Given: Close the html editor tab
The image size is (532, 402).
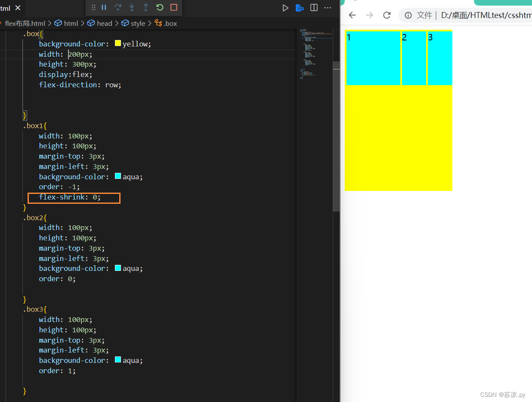Looking at the screenshot, I should (18, 8).
